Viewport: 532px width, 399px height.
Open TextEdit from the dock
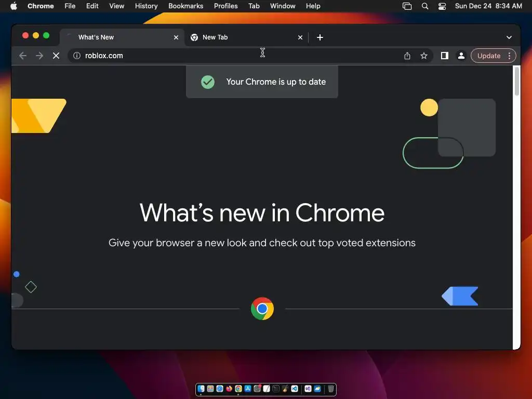pos(267,389)
